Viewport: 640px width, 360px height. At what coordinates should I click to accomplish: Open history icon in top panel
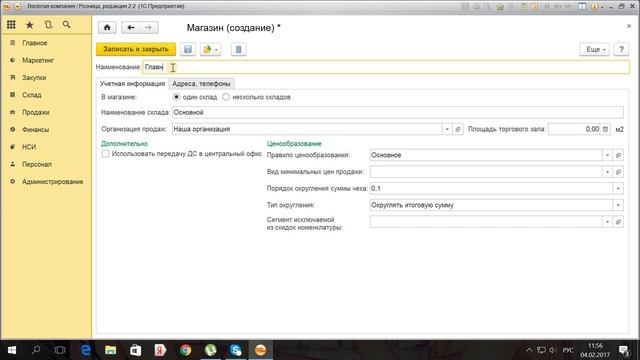48,25
